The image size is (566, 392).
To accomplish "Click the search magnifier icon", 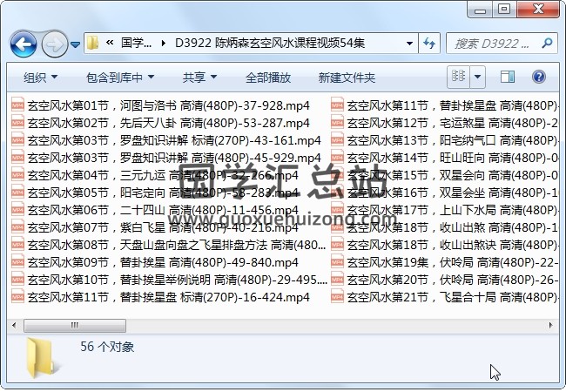I will pos(547,44).
